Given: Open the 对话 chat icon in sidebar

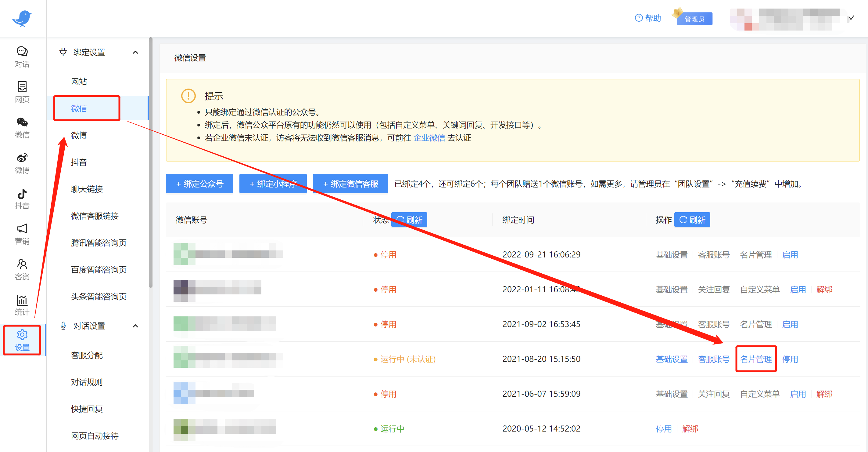Looking at the screenshot, I should pos(22,51).
